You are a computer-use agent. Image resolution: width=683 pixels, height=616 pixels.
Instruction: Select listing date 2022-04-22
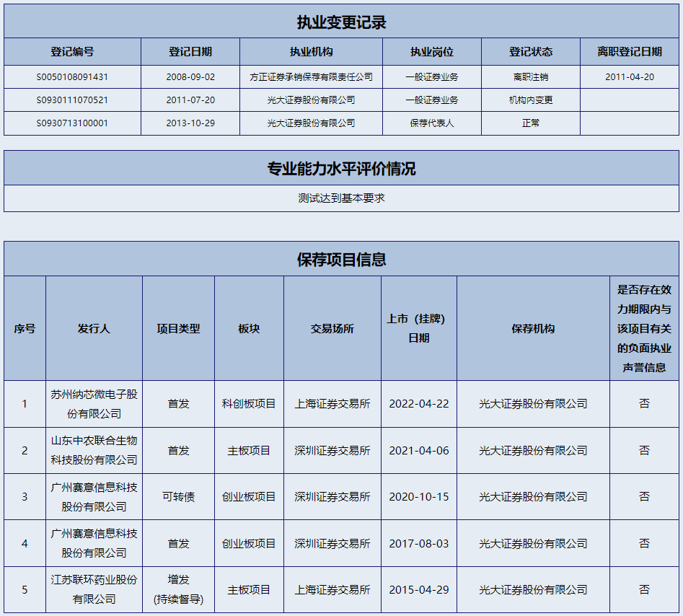click(x=418, y=404)
